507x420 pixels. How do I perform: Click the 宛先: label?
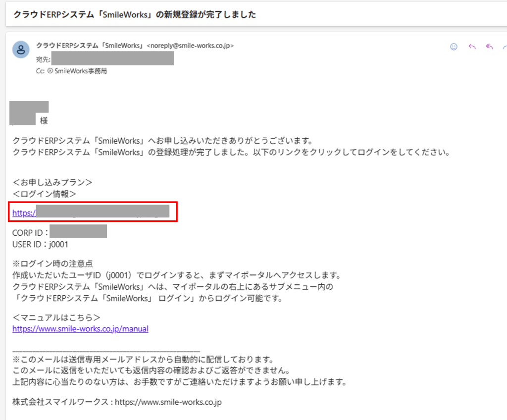tap(43, 59)
